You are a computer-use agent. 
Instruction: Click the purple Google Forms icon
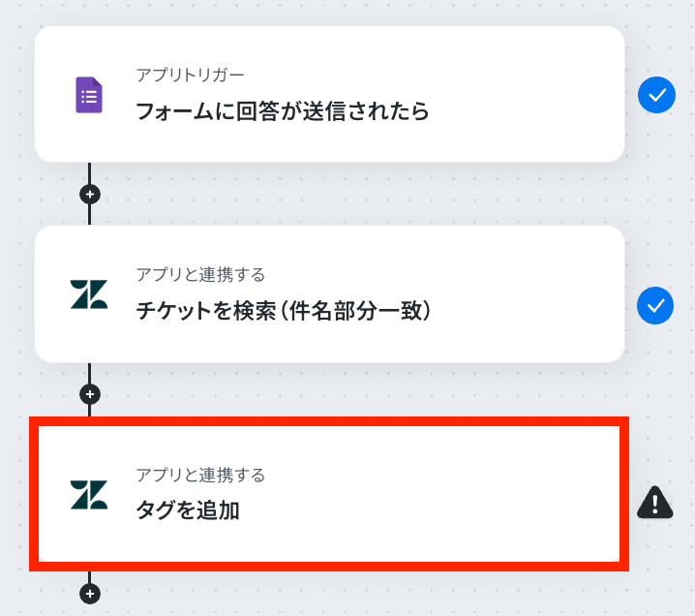click(89, 95)
